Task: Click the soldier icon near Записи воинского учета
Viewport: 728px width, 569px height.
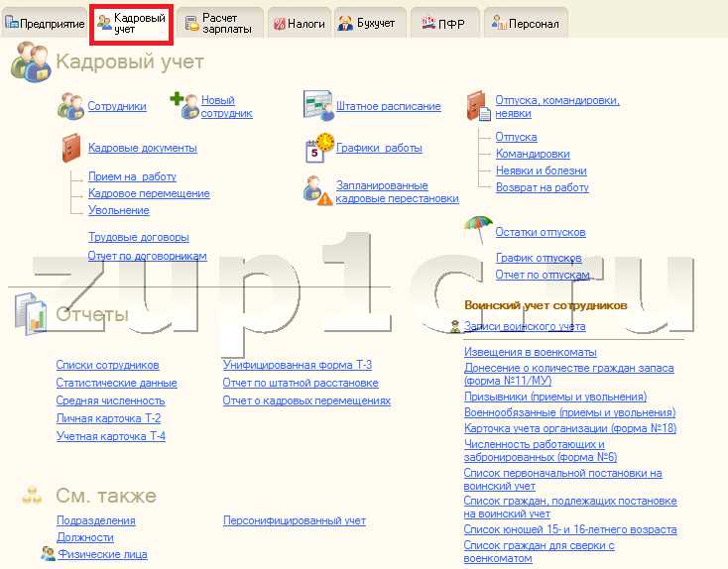Action: tap(455, 327)
